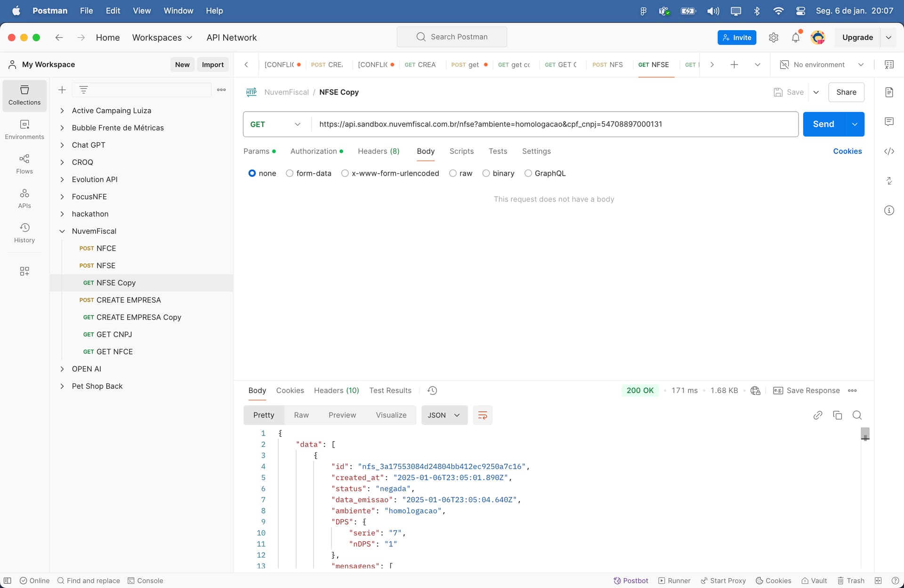Open the JSON format dropdown
Viewport: 904px width, 588px height.
click(x=444, y=415)
